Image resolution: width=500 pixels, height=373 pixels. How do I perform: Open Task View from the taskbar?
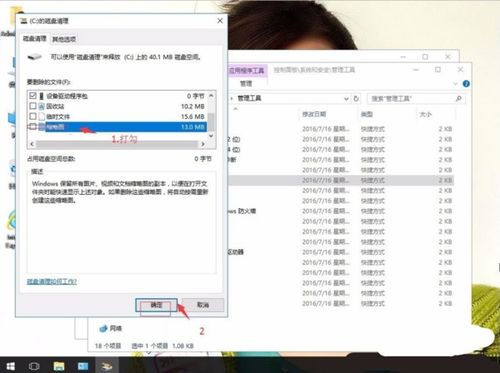(x=34, y=366)
